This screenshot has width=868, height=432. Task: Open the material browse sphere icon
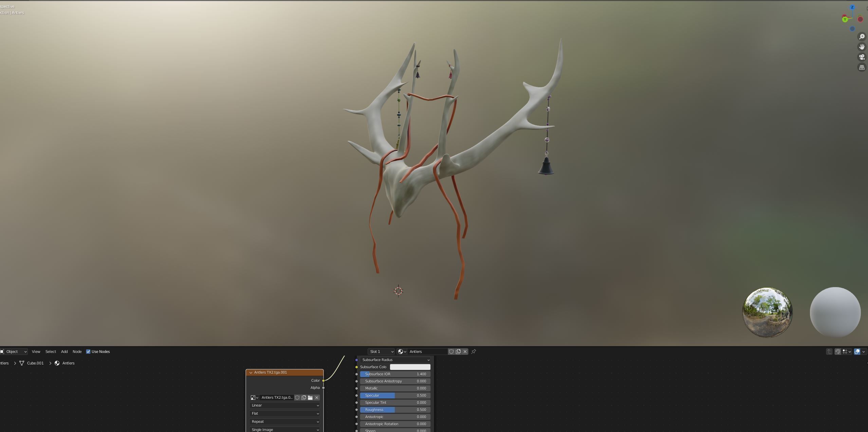pos(402,352)
